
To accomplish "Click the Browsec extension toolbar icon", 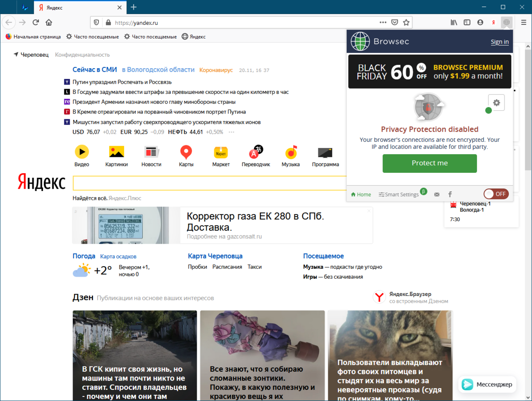I will [x=507, y=22].
